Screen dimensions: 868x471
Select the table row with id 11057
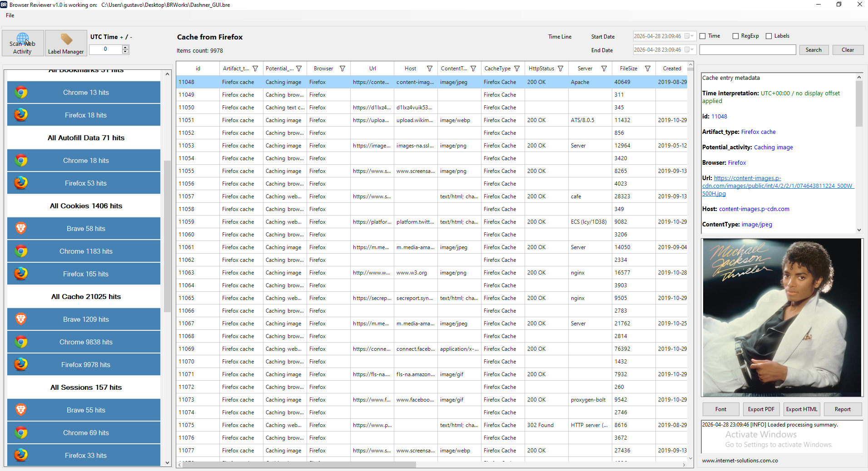point(432,196)
